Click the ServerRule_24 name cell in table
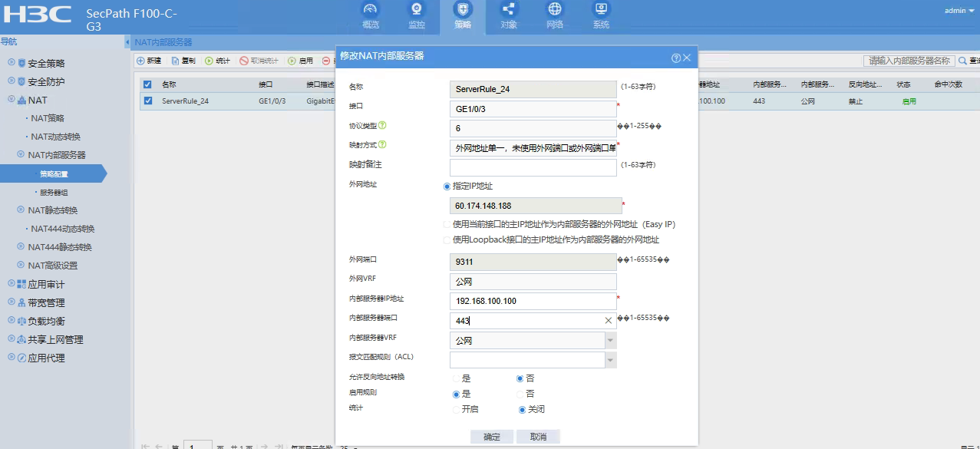This screenshot has width=980, height=449. pos(185,101)
